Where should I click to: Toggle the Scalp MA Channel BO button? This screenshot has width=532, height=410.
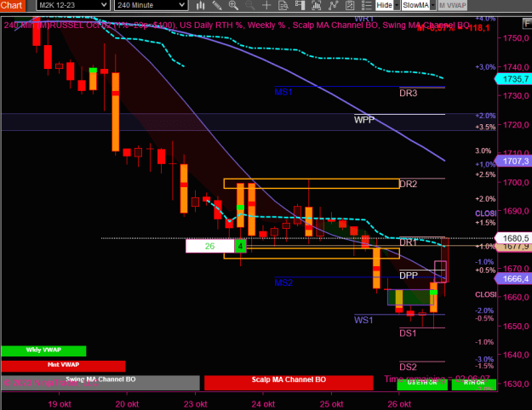point(289,383)
